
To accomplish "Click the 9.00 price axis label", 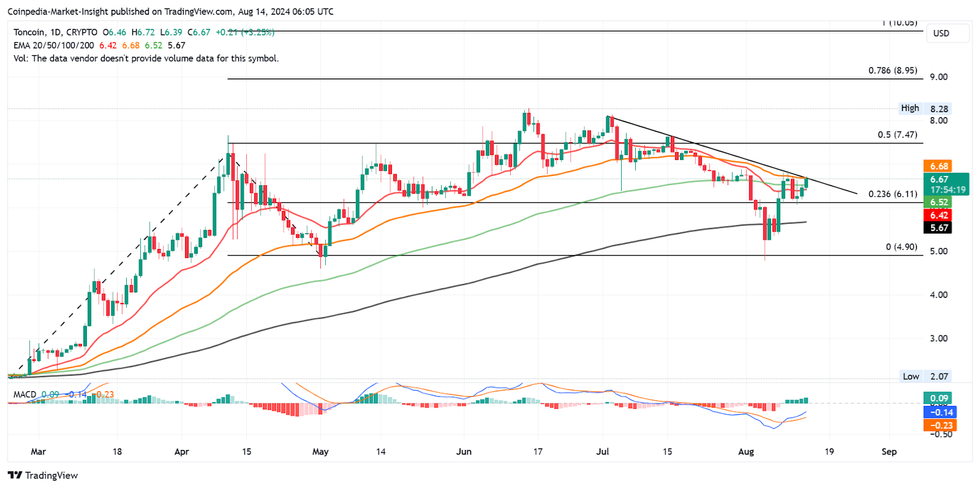I will [938, 77].
